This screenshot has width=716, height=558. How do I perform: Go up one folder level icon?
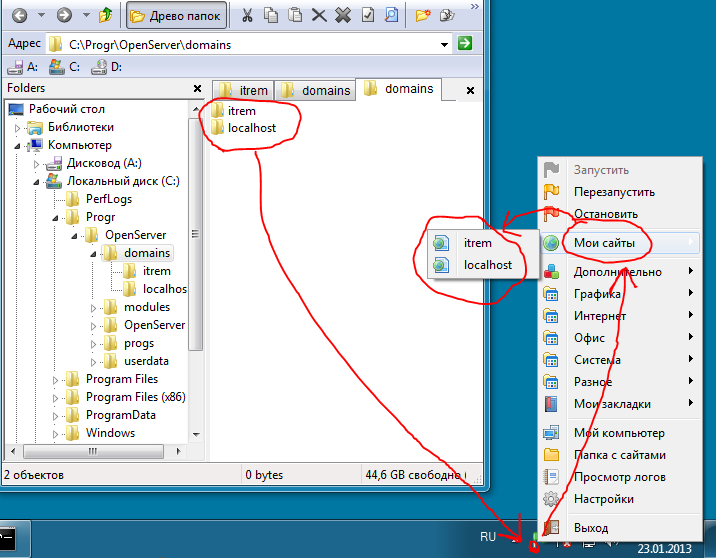pyautogui.click(x=105, y=16)
